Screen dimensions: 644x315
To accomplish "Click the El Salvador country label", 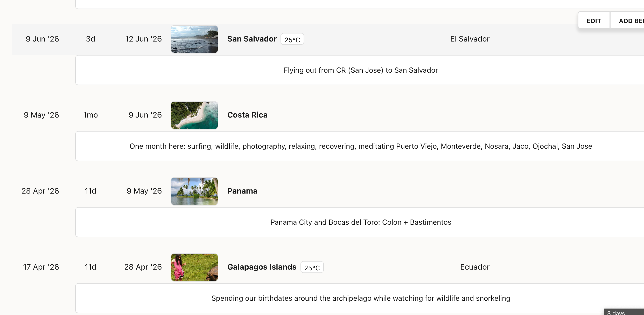I will pos(470,39).
